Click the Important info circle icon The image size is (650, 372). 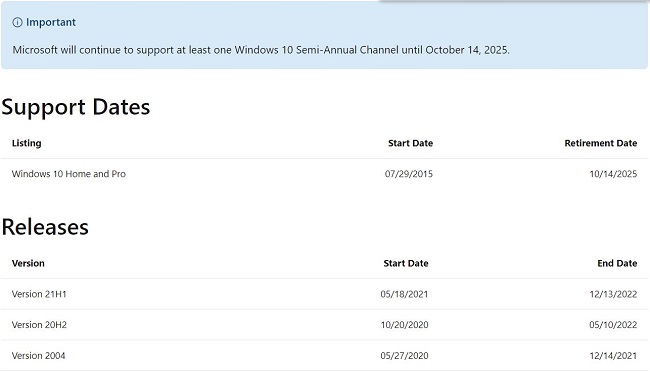pos(17,22)
